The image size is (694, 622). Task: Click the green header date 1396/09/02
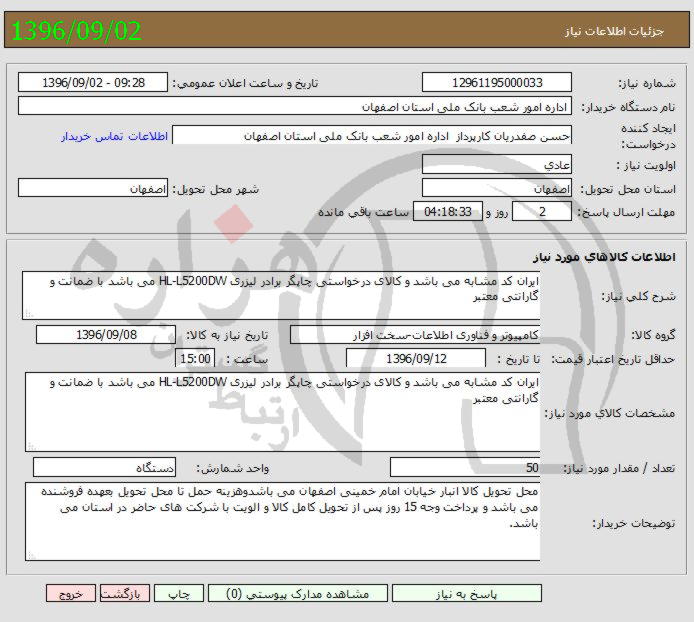click(76, 31)
